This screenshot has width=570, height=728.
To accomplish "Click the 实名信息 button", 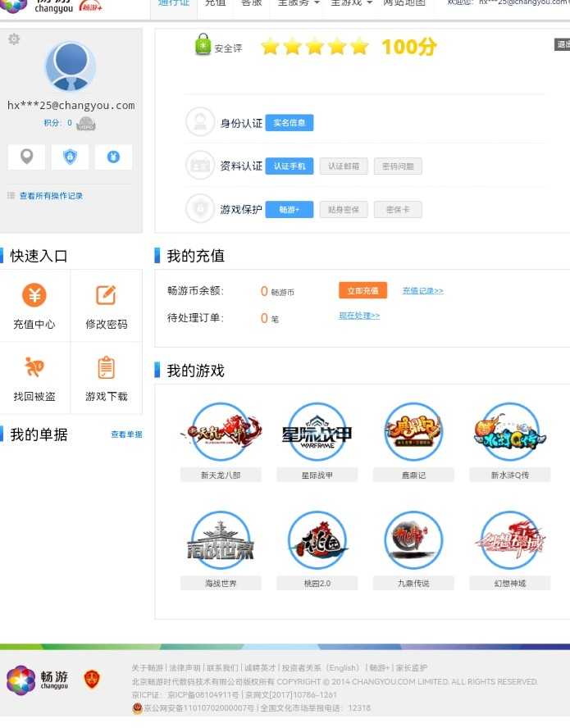I will tap(289, 123).
